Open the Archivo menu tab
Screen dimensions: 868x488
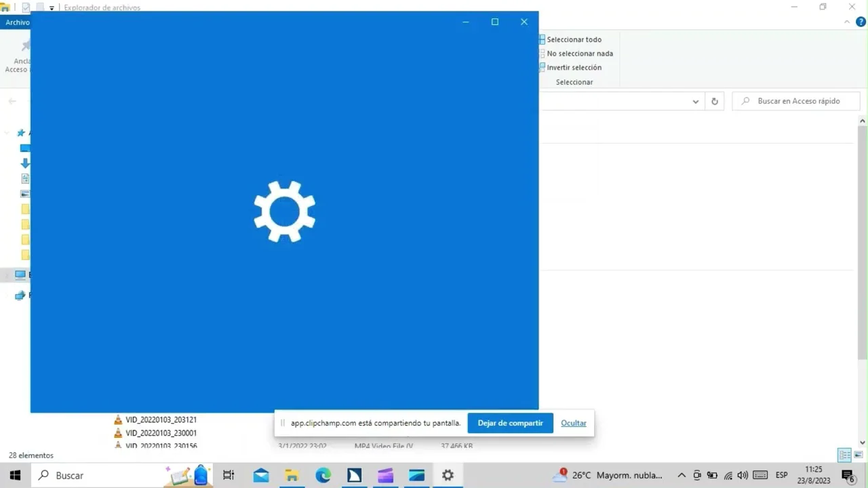click(x=16, y=22)
